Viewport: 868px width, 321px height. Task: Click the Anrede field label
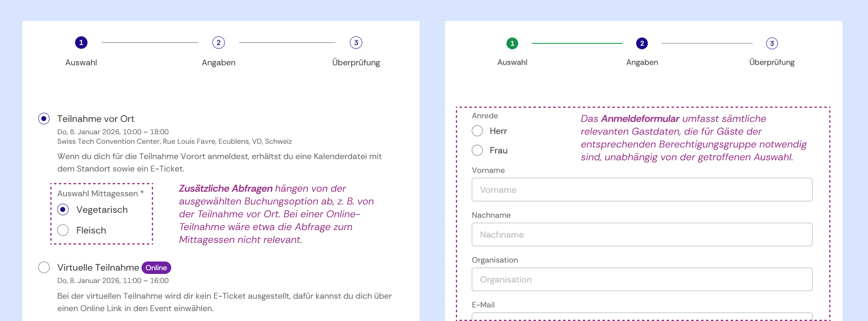tap(485, 116)
